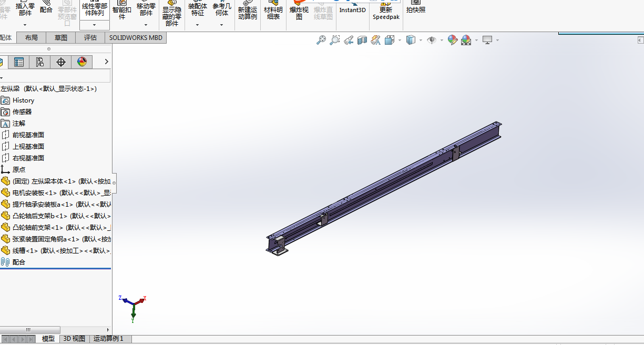
Task: Expand 线性零部件阵列 dropdown arrow
Action: 95,25
